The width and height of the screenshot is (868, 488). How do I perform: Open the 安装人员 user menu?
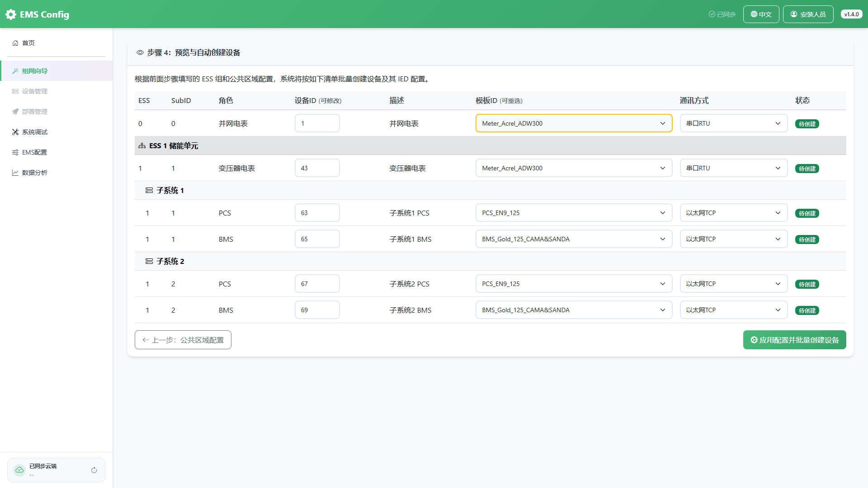pyautogui.click(x=808, y=14)
